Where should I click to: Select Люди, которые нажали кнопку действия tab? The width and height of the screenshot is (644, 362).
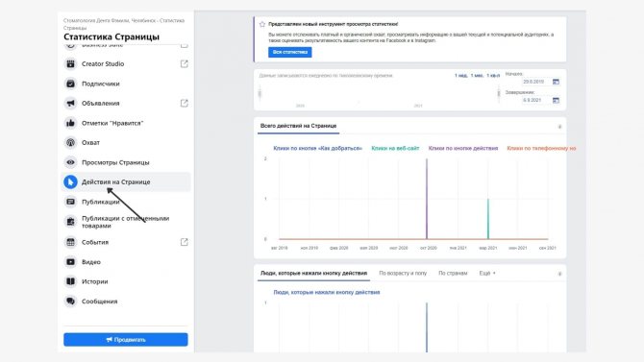[x=313, y=274]
